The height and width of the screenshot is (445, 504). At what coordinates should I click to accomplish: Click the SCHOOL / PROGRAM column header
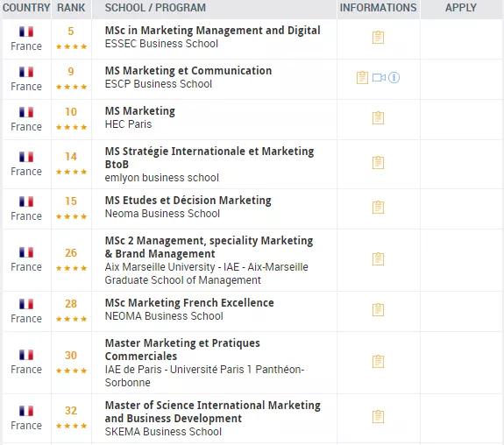pos(155,8)
